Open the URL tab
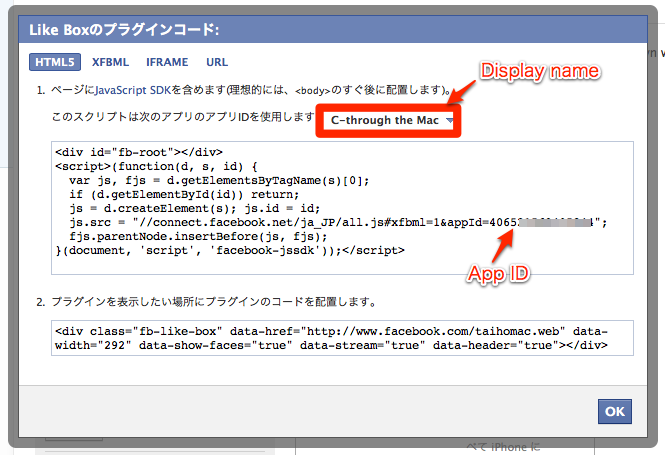 tap(217, 62)
